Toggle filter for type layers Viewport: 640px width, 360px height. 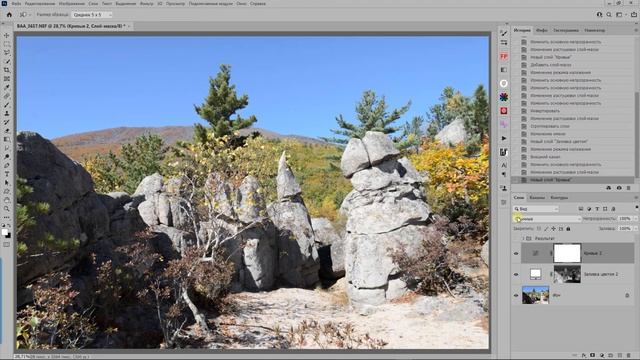(x=597, y=209)
